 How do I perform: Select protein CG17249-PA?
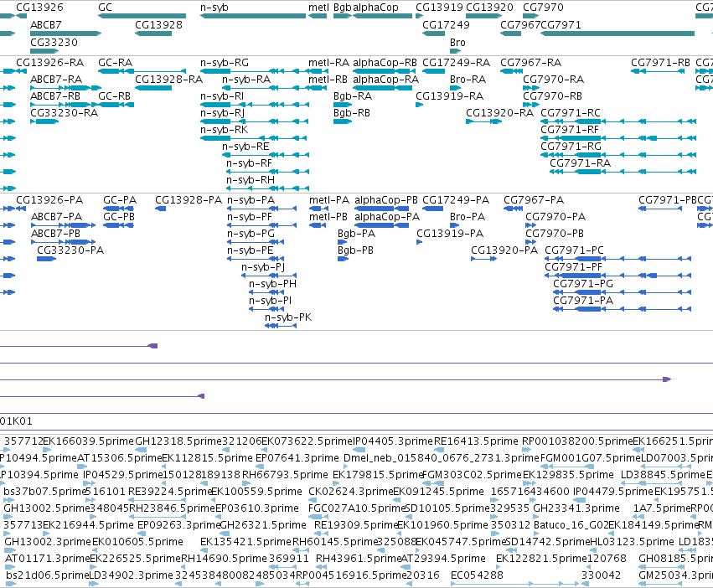click(x=456, y=200)
